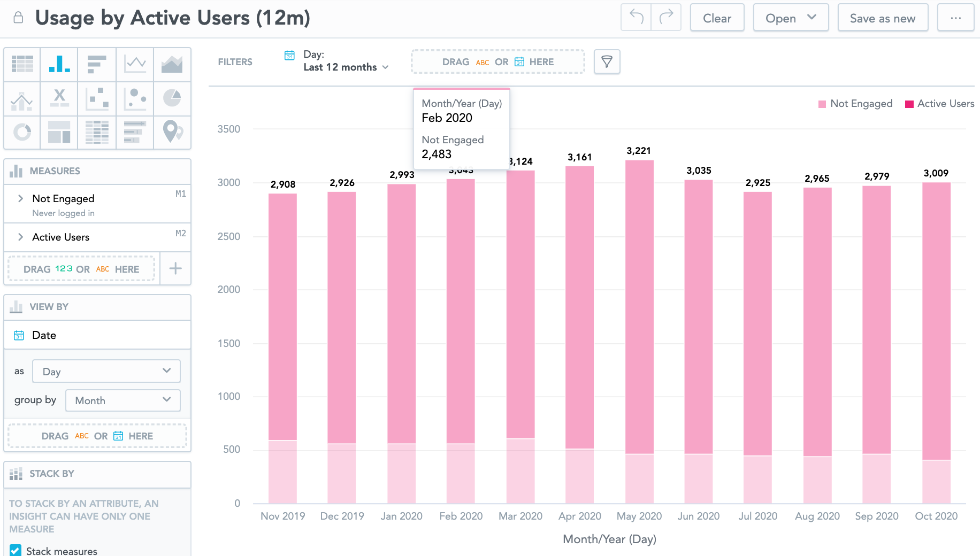
Task: Select the donut chart visualization
Action: tap(22, 132)
